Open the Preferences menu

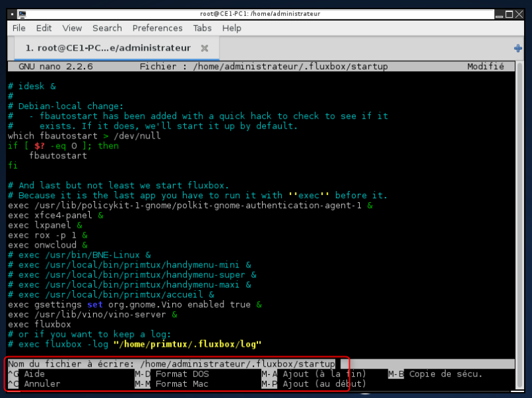coord(158,28)
